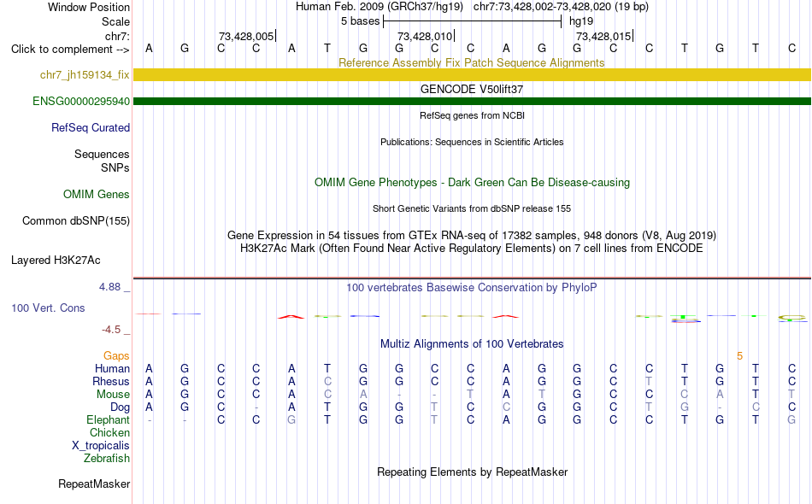Click the RepeatMasker track label
This screenshot has height=504, width=812.
coord(94,483)
